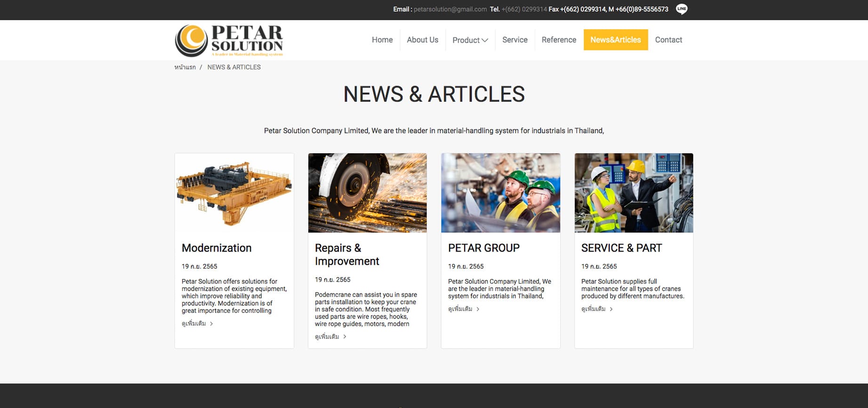Image resolution: width=868 pixels, height=408 pixels.
Task: Open the Contact page
Action: (x=668, y=40)
